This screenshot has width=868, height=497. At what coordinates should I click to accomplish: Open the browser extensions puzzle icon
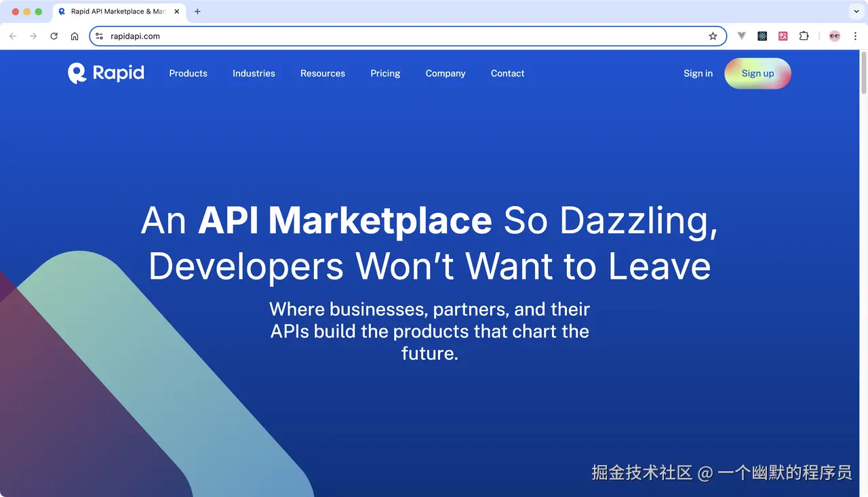click(x=804, y=35)
